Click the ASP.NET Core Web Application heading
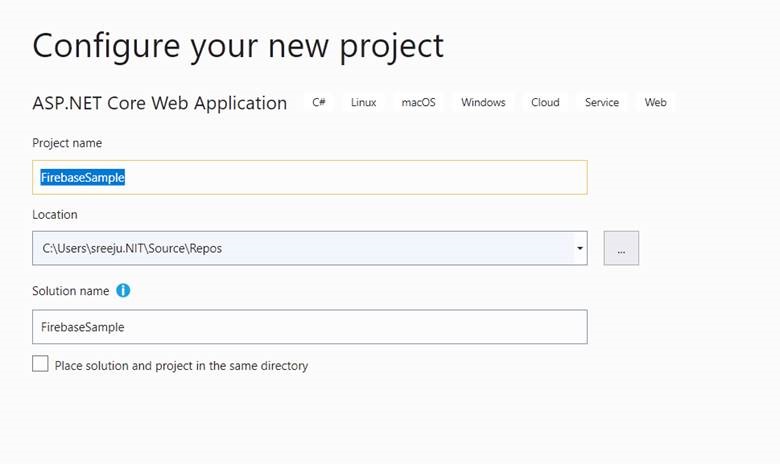Screen dimensions: 780x464 pyautogui.click(x=160, y=103)
